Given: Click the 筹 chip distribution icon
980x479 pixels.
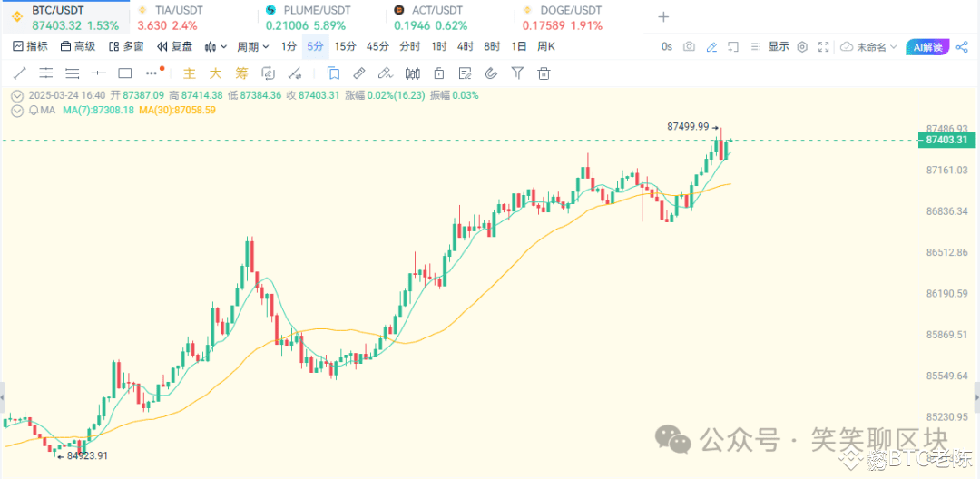Looking at the screenshot, I should click(242, 73).
